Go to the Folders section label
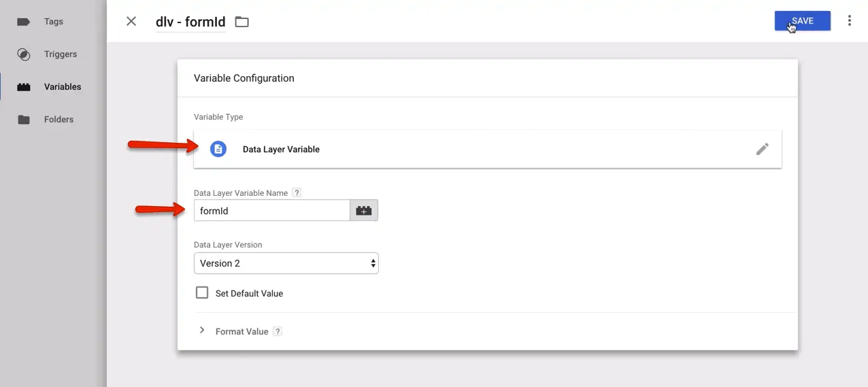This screenshot has width=868, height=387. (59, 120)
